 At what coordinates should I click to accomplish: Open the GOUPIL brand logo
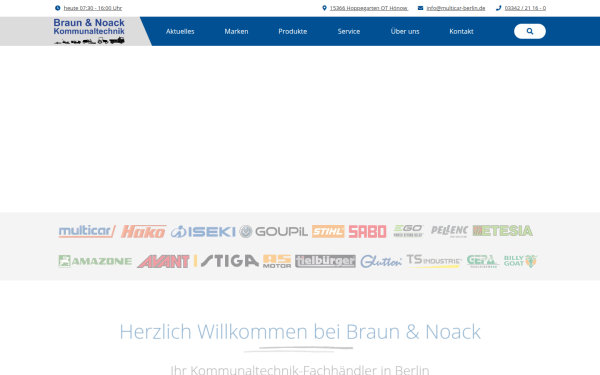pos(274,232)
